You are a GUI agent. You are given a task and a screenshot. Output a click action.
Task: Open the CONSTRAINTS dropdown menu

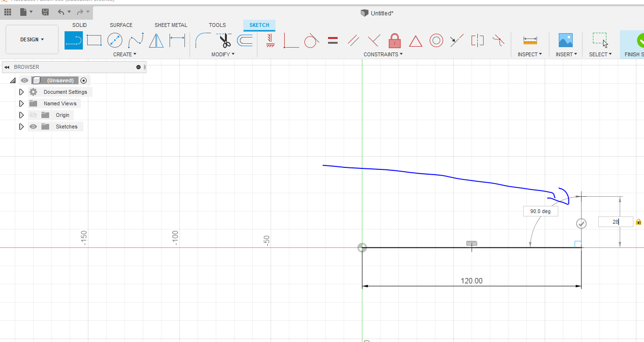[x=383, y=54]
